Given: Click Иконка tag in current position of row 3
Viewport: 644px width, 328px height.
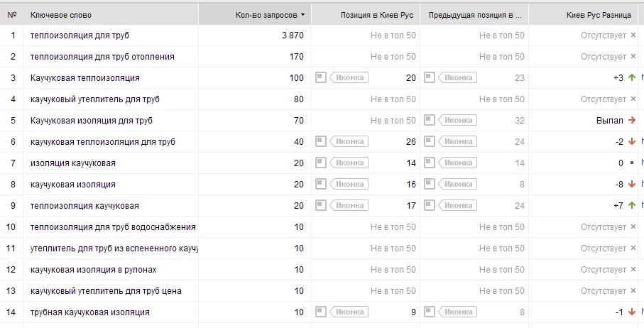Looking at the screenshot, I should coord(349,77).
